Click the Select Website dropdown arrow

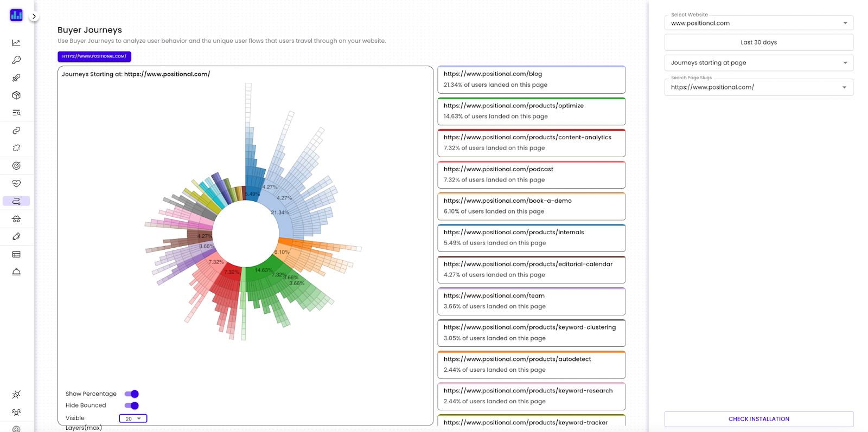[845, 23]
